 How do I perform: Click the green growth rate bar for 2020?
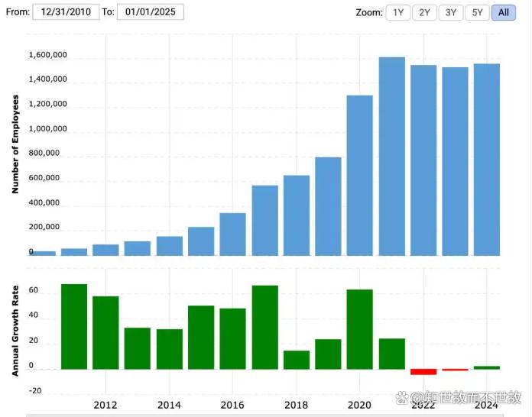pyautogui.click(x=360, y=329)
